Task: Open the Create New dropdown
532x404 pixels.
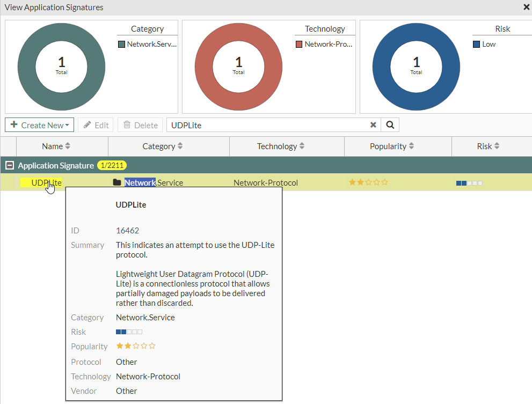Action: [x=40, y=125]
